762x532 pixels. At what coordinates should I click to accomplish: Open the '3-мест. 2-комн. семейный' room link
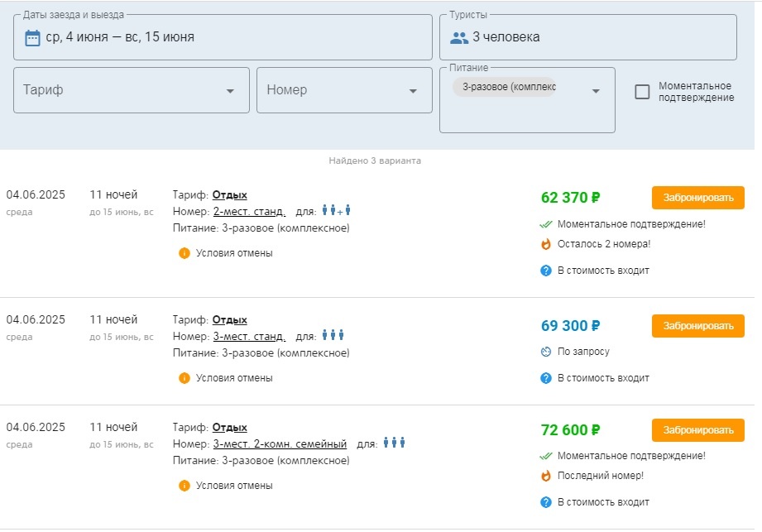pyautogui.click(x=280, y=444)
